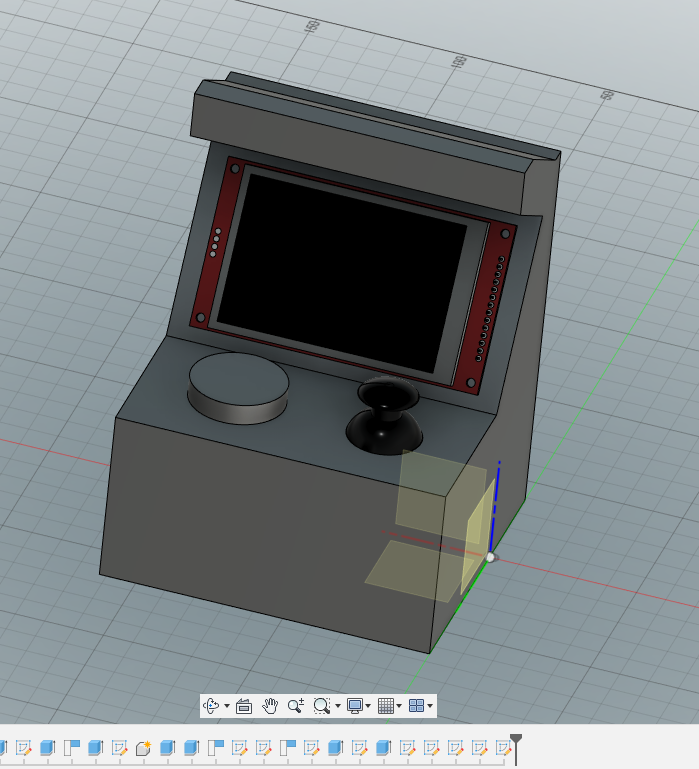Expand the Zoom Window dropdown arrow
Viewport: 699px width, 769px height.
pyautogui.click(x=336, y=707)
